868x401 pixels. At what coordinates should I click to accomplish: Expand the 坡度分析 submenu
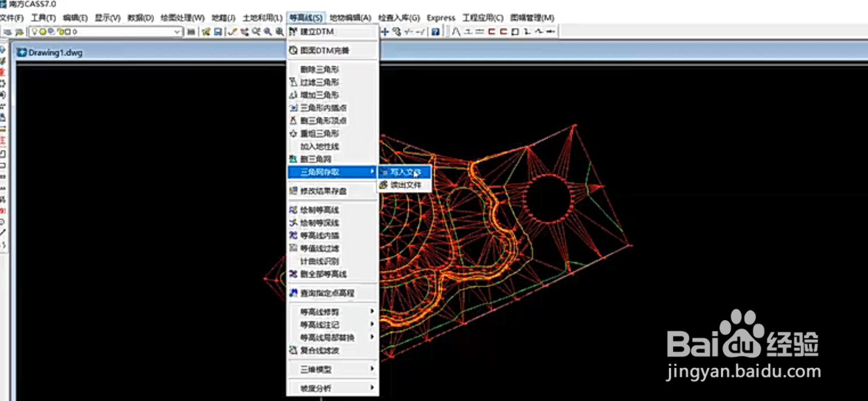(x=332, y=388)
